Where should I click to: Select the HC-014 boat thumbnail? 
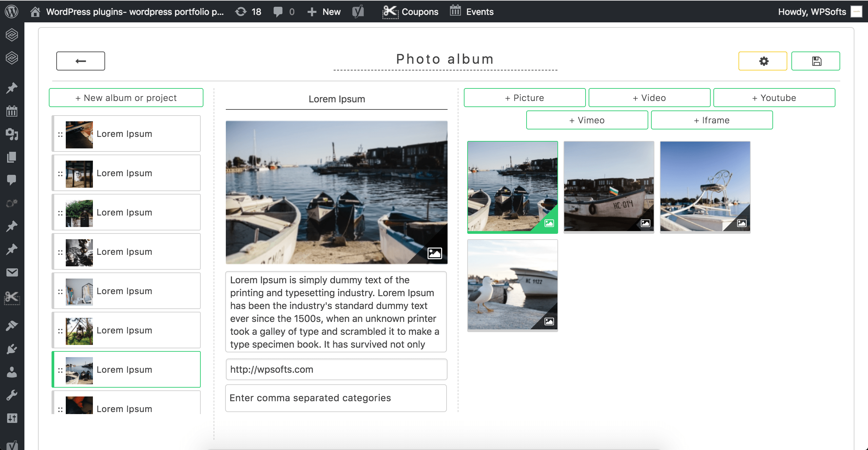coord(609,186)
